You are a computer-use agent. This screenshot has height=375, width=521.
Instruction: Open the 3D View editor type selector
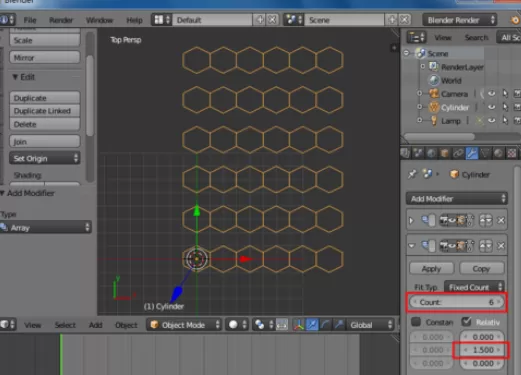point(7,324)
